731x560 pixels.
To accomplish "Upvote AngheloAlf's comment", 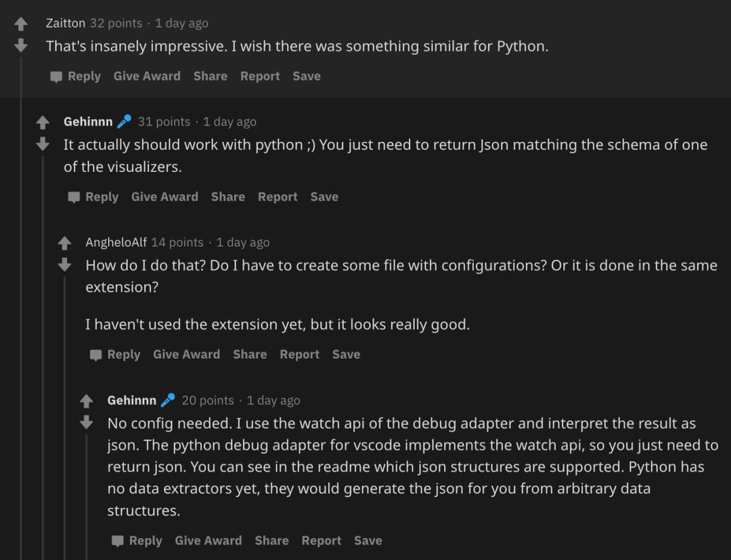I will pos(64,243).
